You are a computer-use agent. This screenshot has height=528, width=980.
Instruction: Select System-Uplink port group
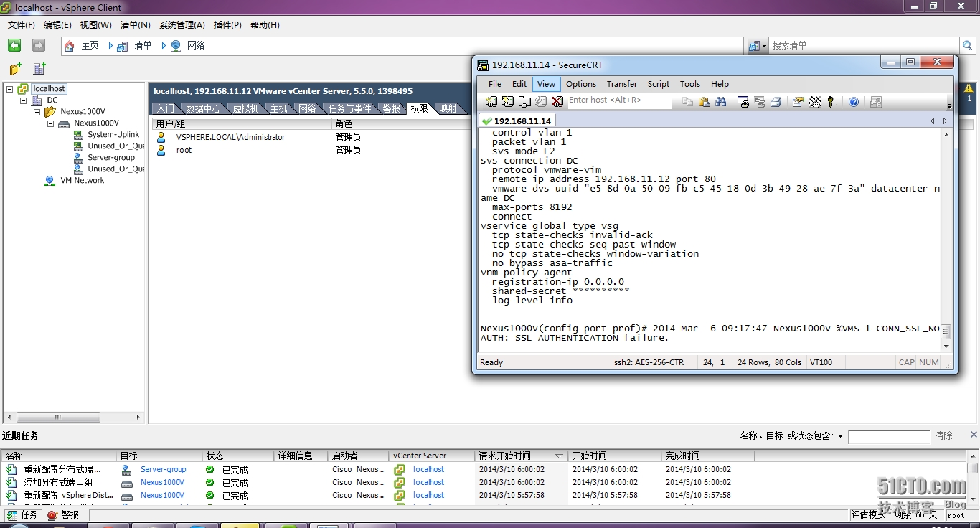point(113,135)
